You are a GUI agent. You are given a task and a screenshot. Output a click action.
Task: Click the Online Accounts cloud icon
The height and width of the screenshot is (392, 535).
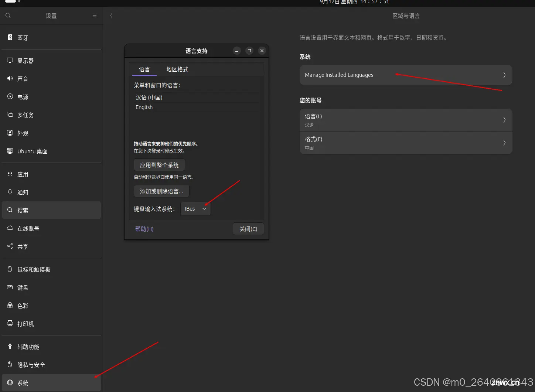pyautogui.click(x=10, y=228)
